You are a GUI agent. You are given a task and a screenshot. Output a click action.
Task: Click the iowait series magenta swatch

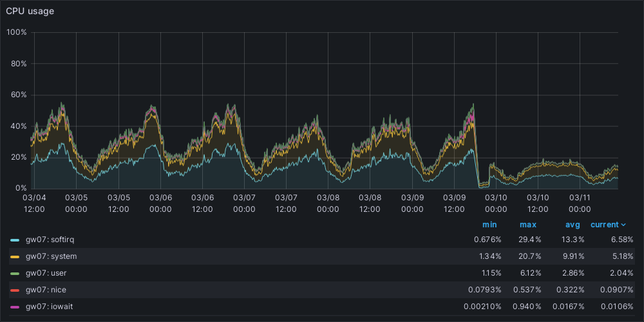click(15, 307)
